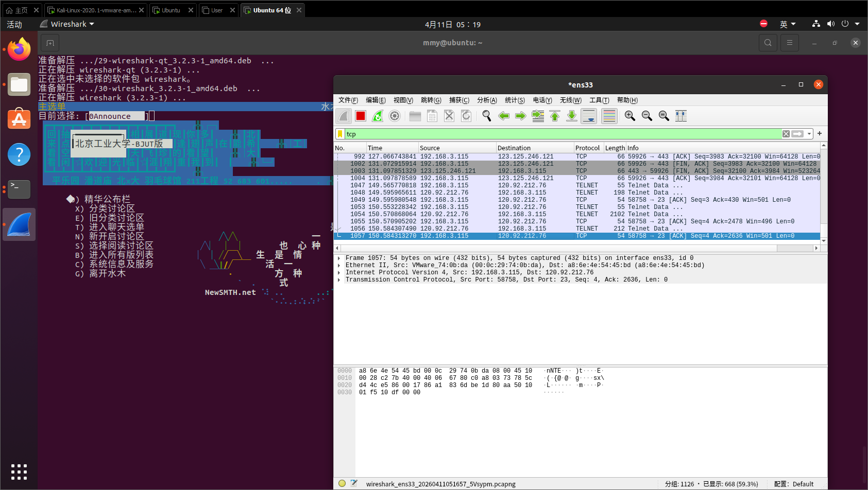Close the capture file via toolbar
The height and width of the screenshot is (490, 868).
click(449, 116)
